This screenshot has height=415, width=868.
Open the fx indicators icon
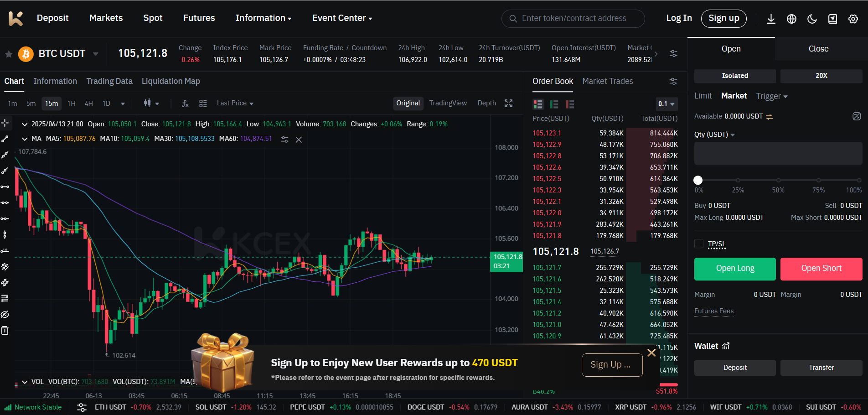click(x=185, y=104)
